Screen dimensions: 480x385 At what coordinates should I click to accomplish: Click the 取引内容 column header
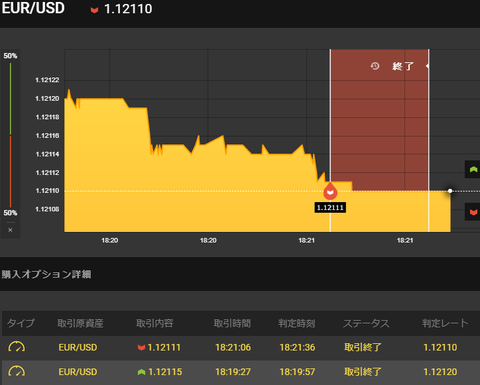[155, 323]
